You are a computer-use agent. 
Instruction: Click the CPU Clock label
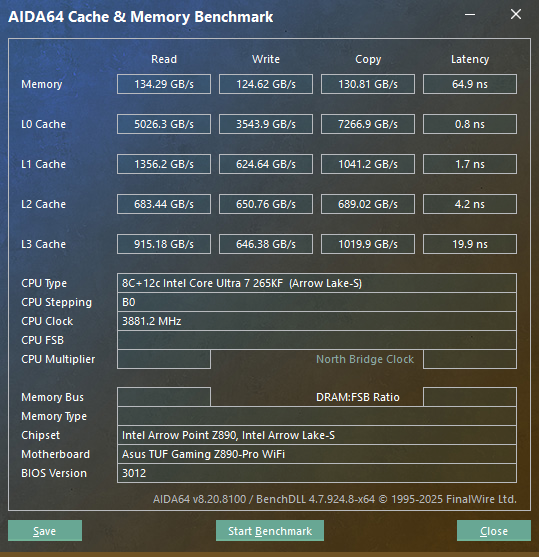point(47,321)
